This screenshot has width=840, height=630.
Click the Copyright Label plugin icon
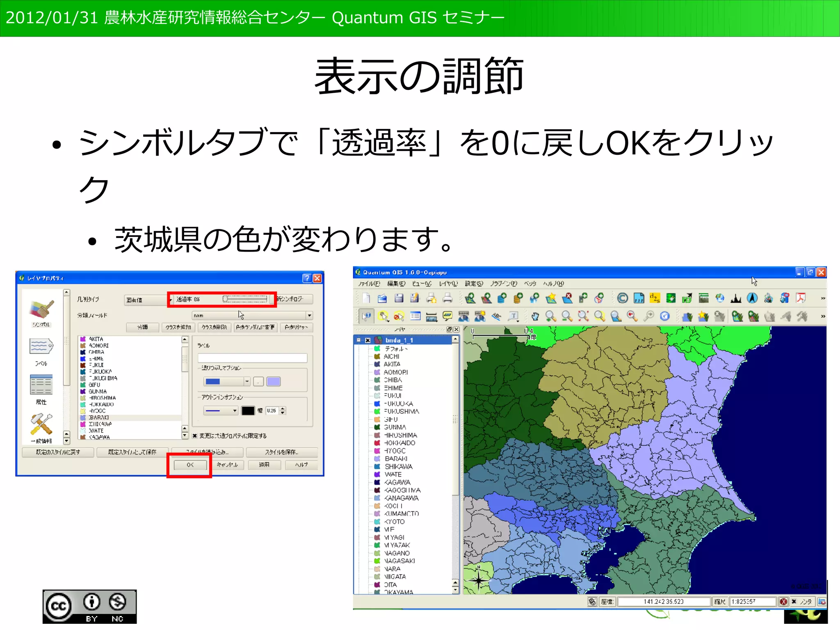click(x=622, y=298)
